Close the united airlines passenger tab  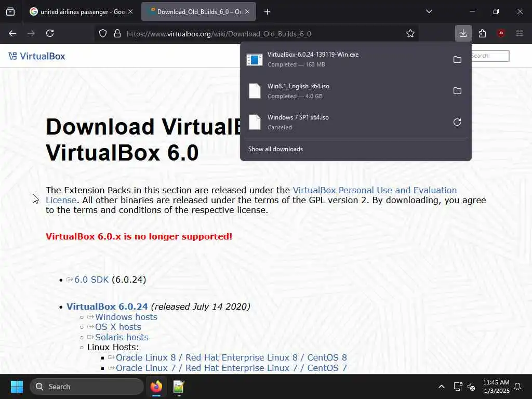coord(130,11)
